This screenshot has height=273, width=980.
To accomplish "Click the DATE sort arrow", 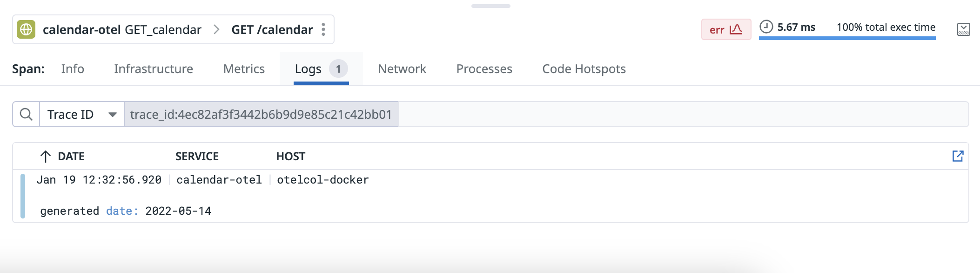I will 45,157.
